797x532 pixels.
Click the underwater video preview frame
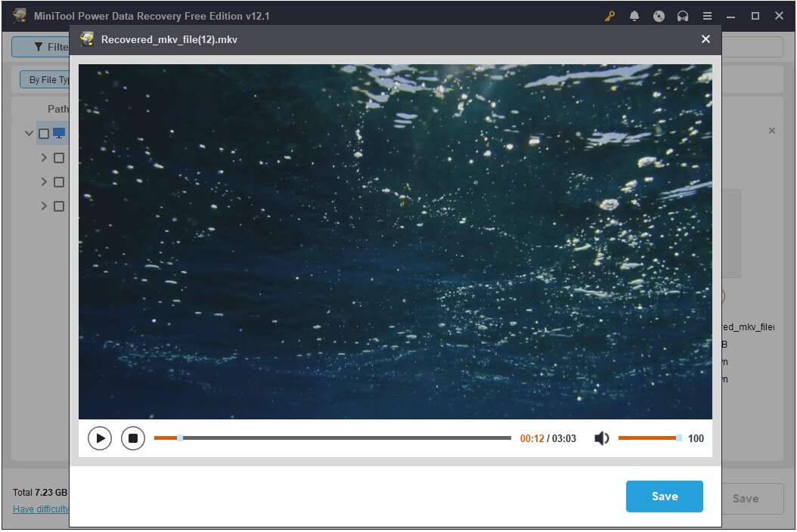pos(395,241)
